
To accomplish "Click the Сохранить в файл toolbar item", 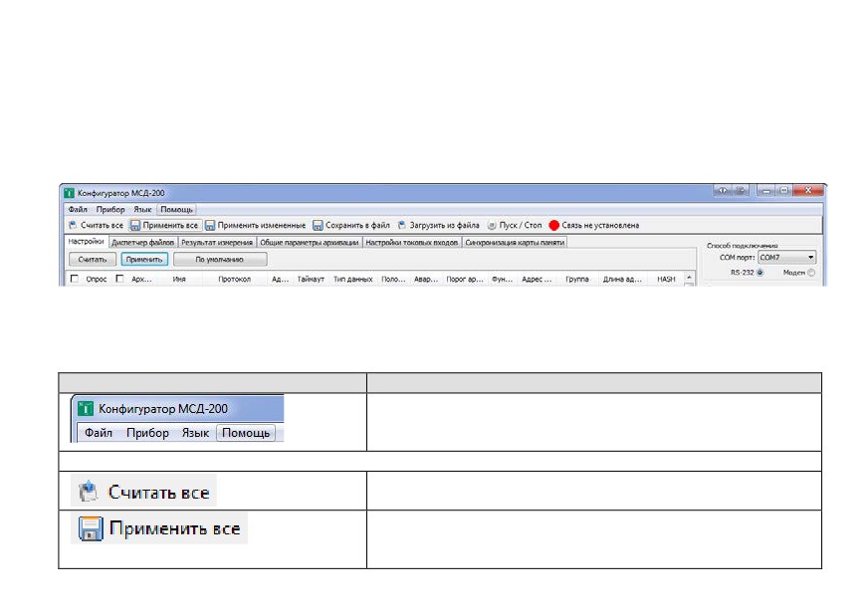I will pyautogui.click(x=351, y=225).
